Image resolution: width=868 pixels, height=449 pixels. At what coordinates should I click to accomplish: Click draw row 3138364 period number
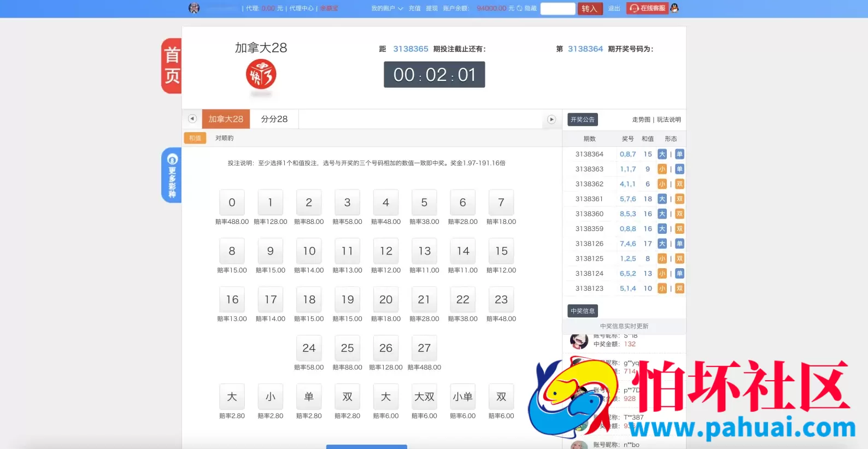click(x=589, y=154)
